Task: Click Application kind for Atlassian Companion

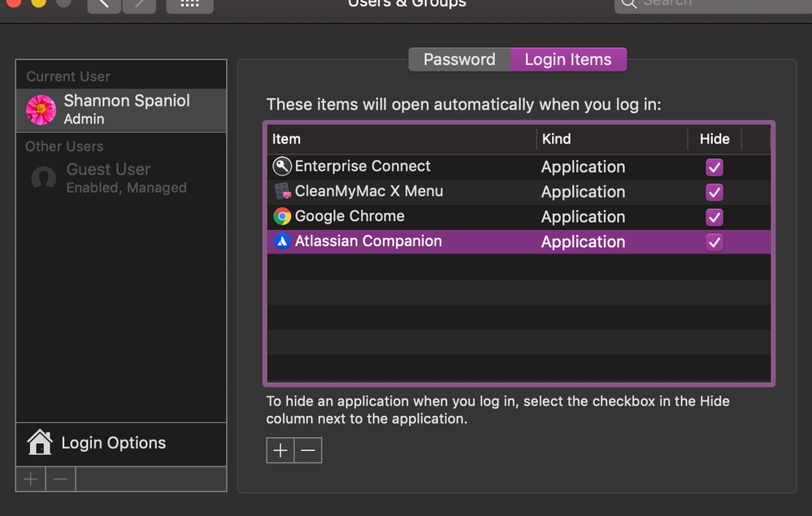Action: click(x=583, y=241)
